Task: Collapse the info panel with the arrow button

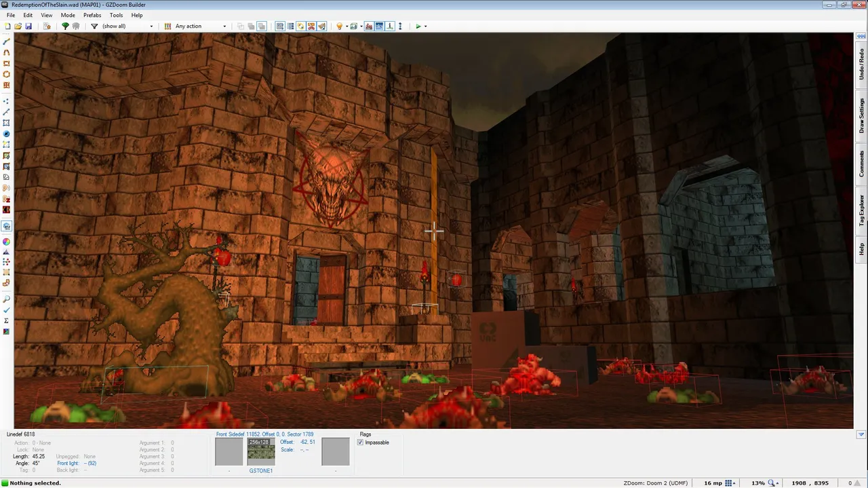Action: [861, 434]
